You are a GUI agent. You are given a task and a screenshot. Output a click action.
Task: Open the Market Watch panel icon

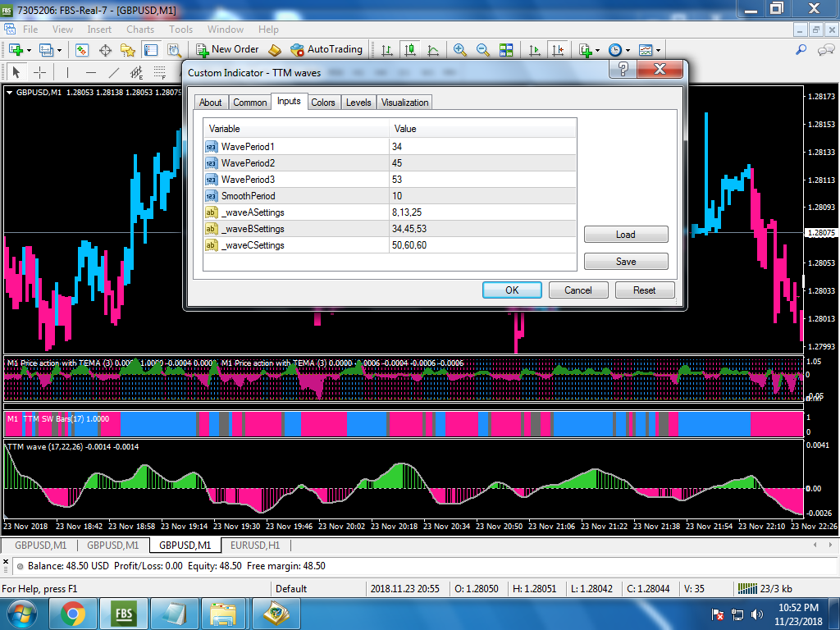click(81, 50)
